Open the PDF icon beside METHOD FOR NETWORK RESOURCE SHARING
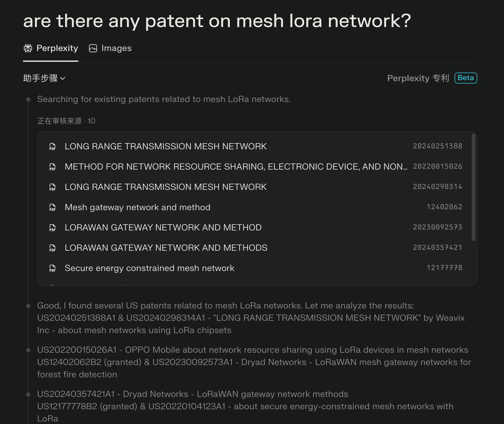504x424 pixels. click(52, 167)
